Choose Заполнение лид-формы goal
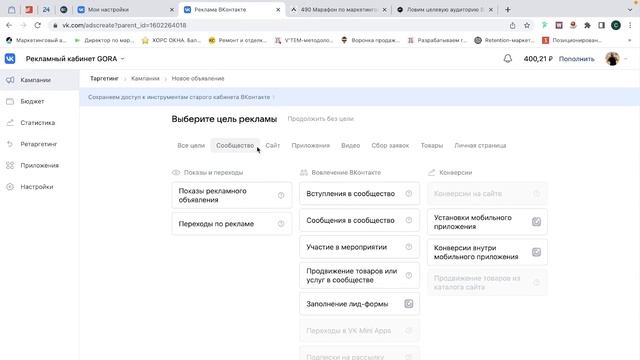 pos(359,304)
